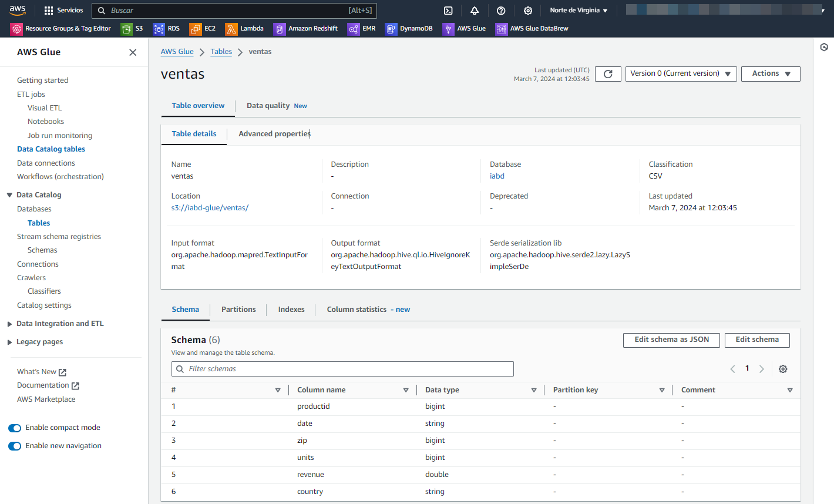Close the AWS Glue side navigation

[x=133, y=52]
